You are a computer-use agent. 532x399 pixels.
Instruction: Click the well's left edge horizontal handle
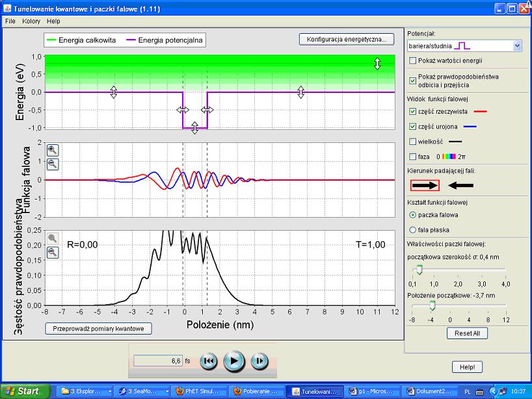pos(183,110)
